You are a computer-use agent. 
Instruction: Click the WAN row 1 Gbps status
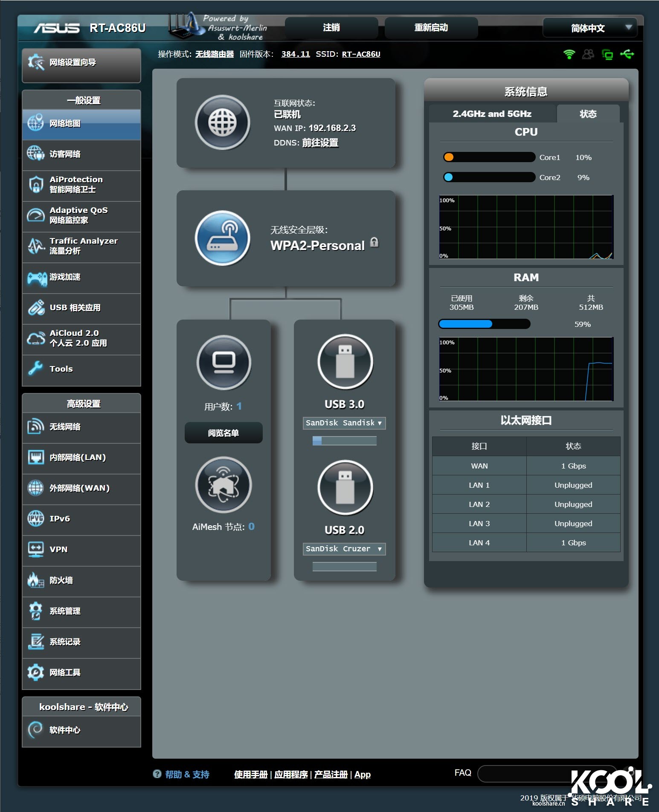[x=573, y=466]
